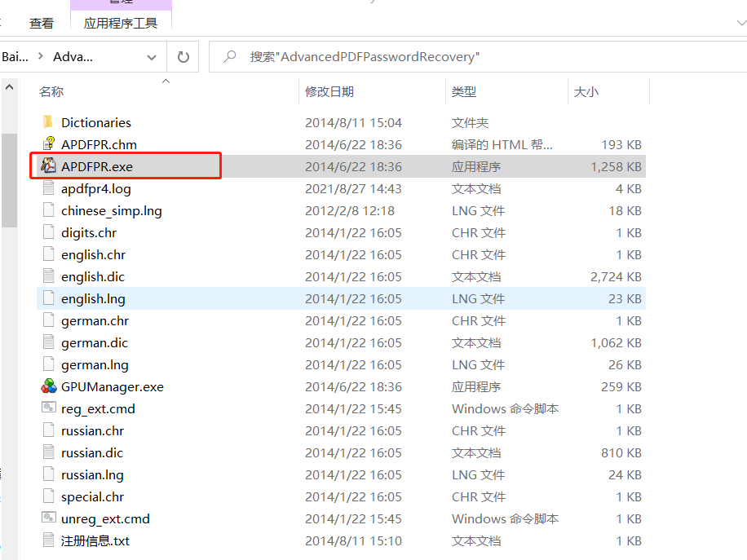Sort by 大小 column header
Viewport: 747px width, 560px height.
(586, 92)
